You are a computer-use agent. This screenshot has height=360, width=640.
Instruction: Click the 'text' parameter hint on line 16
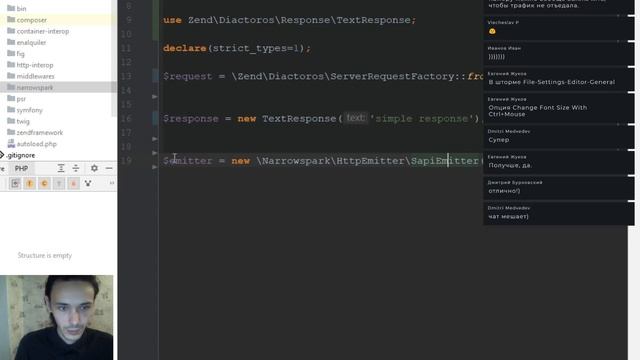356,118
